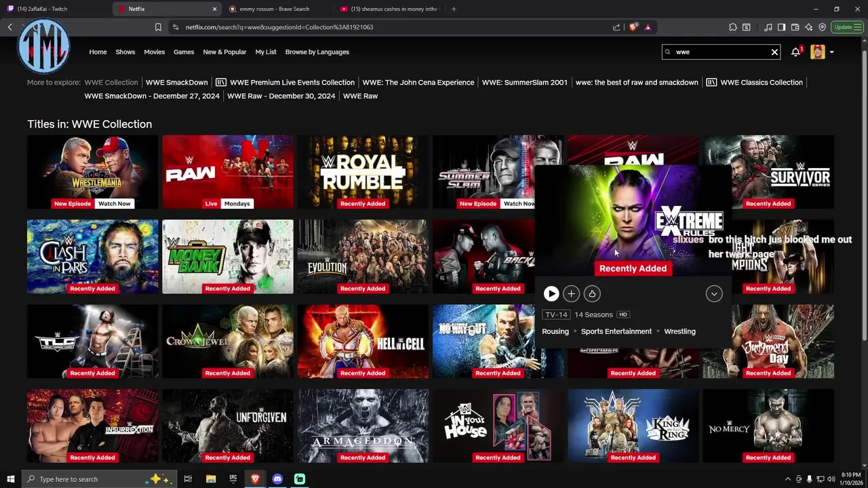Click the Brave share icon
Screen dimensions: 868x488
(x=616, y=27)
